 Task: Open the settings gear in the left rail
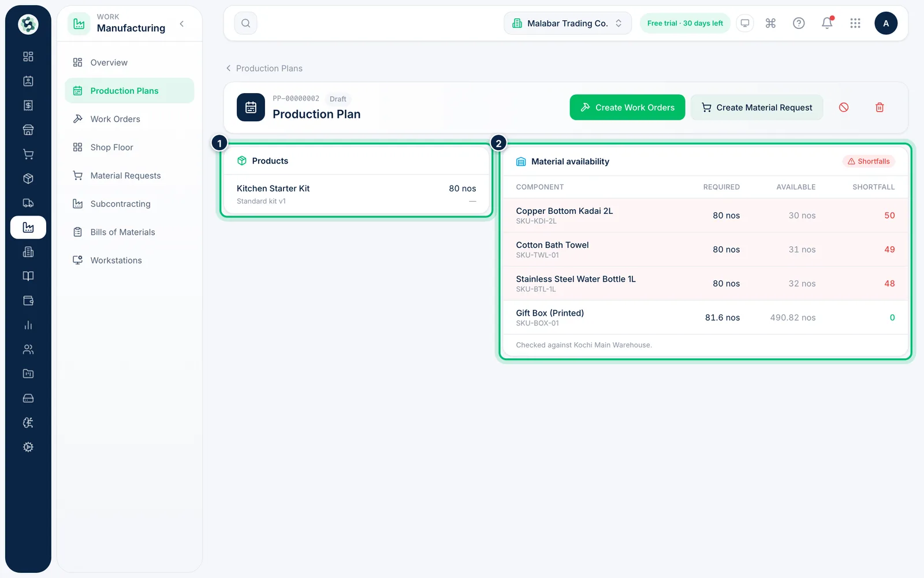point(28,447)
